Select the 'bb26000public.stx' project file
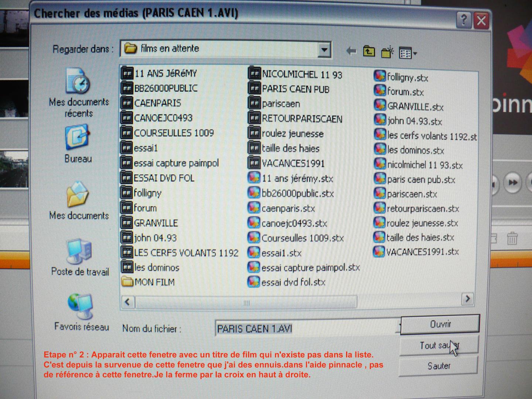The image size is (532, 399). tap(291, 193)
